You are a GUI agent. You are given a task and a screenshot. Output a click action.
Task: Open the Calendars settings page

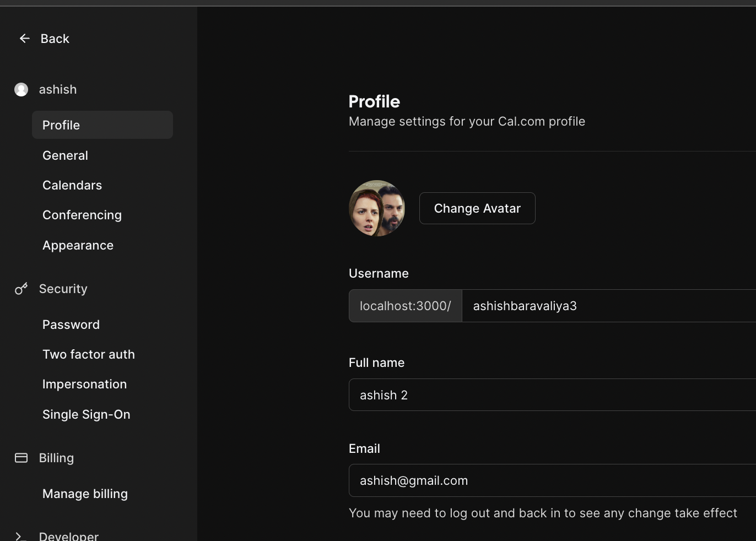pyautogui.click(x=72, y=185)
